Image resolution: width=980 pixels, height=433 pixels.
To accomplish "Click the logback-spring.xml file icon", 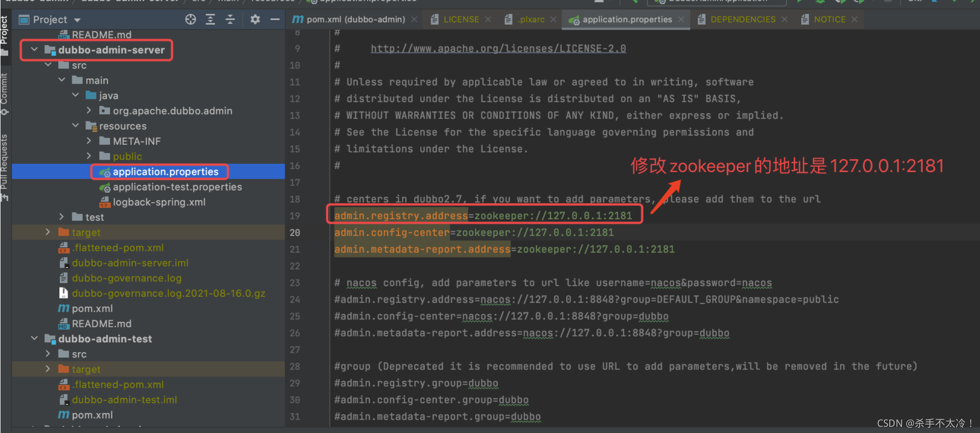I will tap(105, 202).
